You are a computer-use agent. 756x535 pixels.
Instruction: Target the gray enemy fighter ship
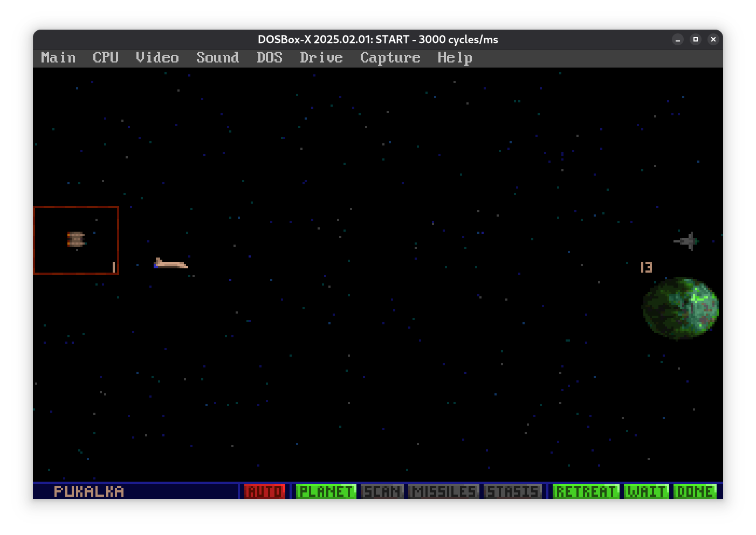[687, 241]
